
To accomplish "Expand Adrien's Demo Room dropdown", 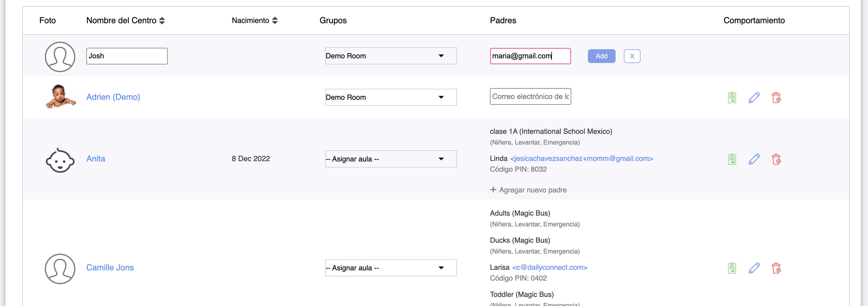I will 391,97.
